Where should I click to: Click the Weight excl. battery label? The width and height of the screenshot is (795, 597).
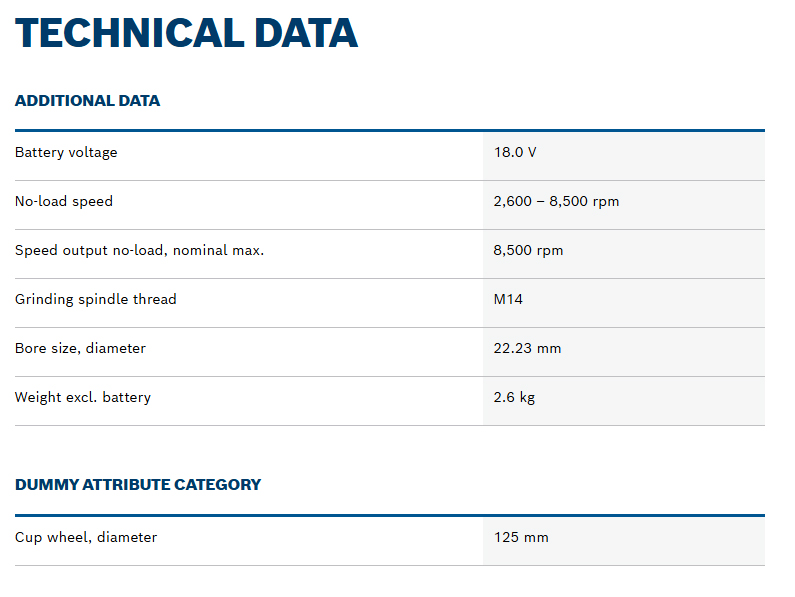point(83,398)
